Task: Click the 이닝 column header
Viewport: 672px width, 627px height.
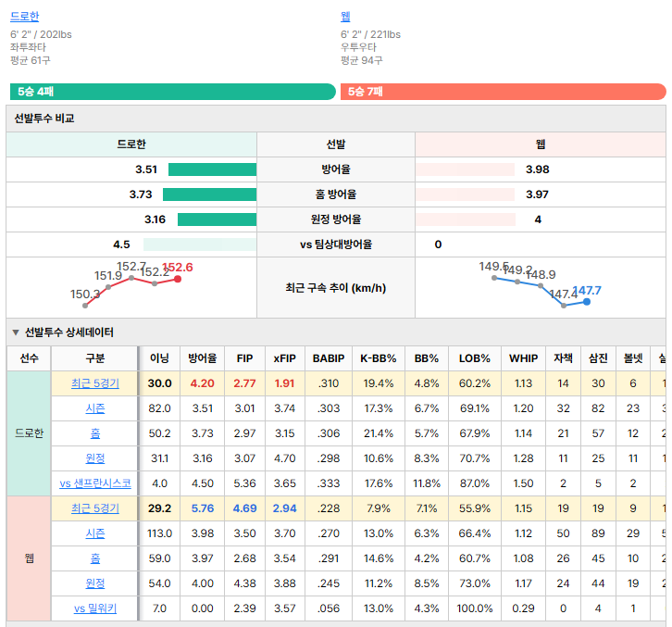Action: [x=159, y=358]
